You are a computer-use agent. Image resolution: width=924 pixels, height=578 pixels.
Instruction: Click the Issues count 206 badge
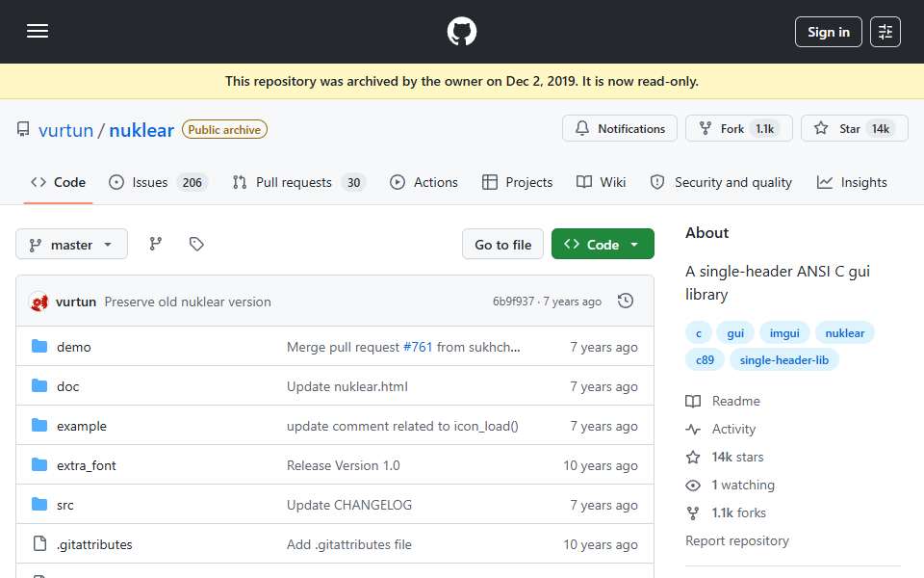(x=192, y=183)
